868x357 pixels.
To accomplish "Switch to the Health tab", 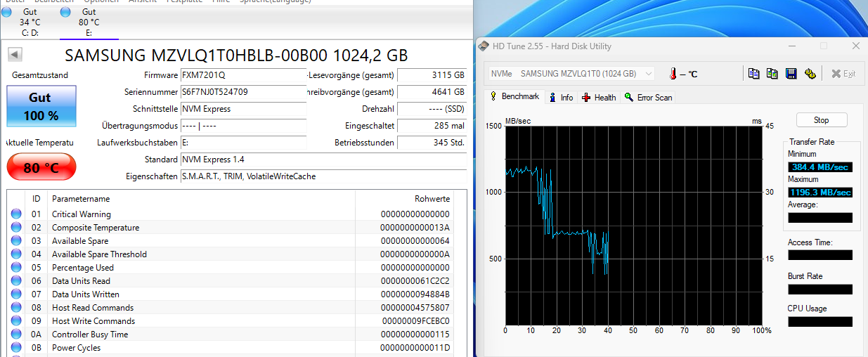I will click(x=599, y=98).
